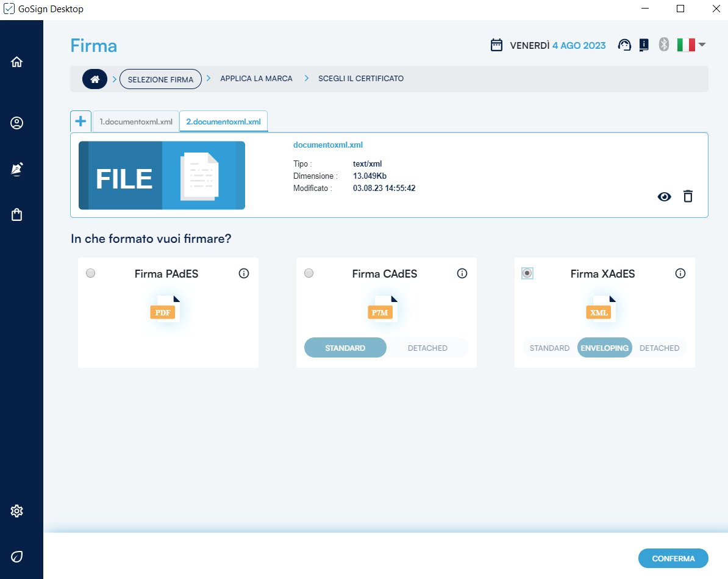Click the leaf icon in sidebar
The height and width of the screenshot is (579, 728).
click(17, 556)
